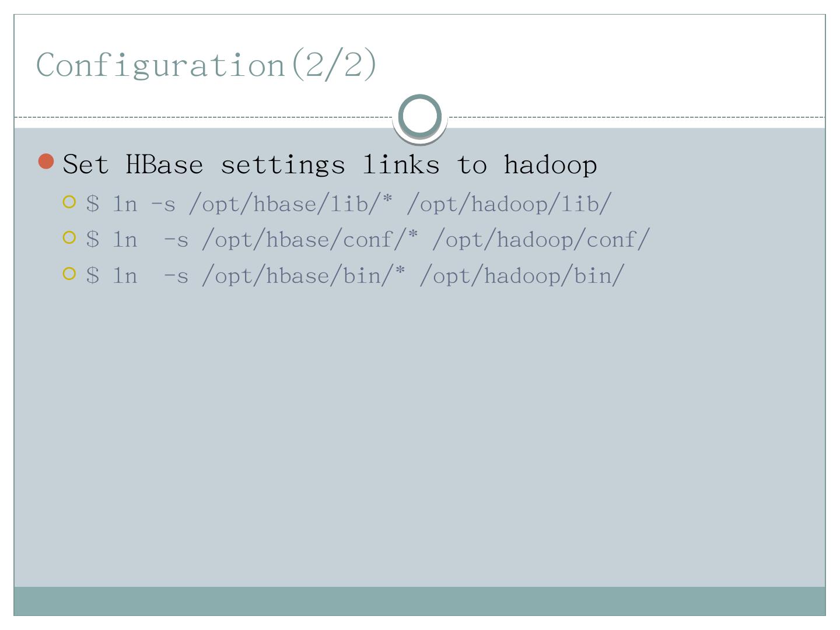Click the word hadoop in the heading
This screenshot has width=840, height=630.
pos(550,164)
